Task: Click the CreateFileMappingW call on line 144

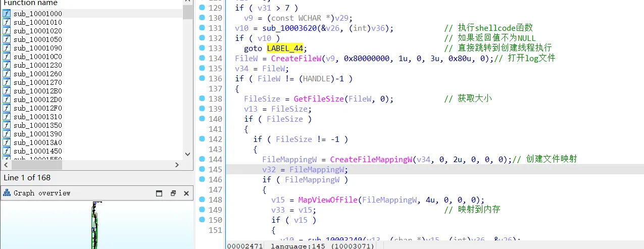Action: click(x=371, y=159)
